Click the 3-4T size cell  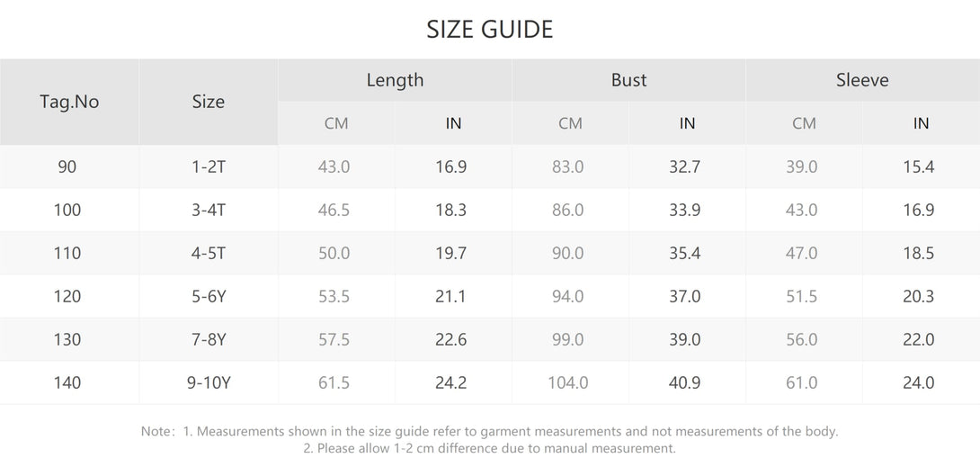coord(209,210)
